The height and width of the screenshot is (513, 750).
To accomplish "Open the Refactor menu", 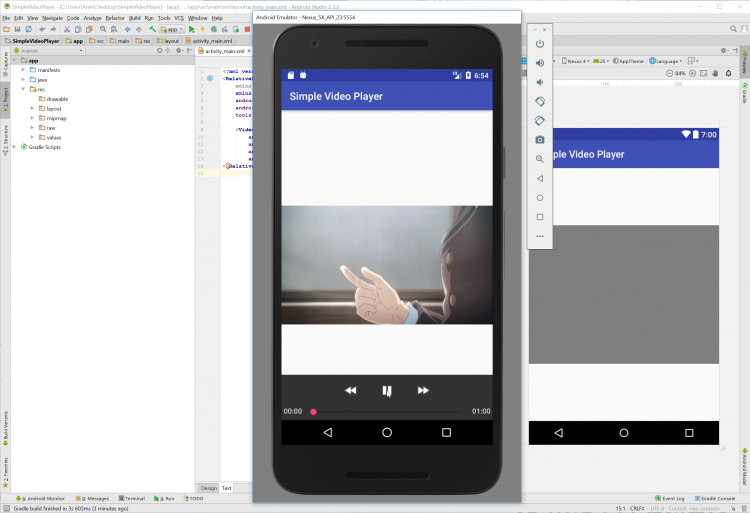I will click(x=115, y=18).
